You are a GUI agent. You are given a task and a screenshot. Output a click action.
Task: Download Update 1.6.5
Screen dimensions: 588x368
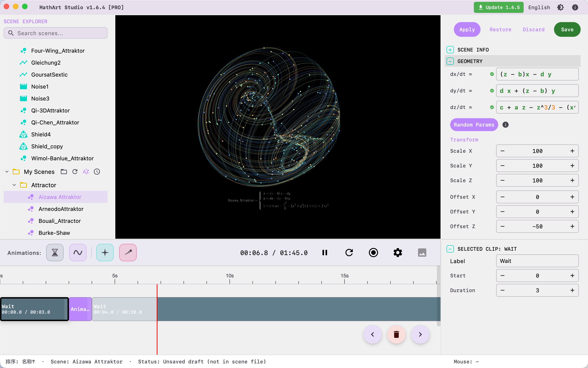coord(499,7)
